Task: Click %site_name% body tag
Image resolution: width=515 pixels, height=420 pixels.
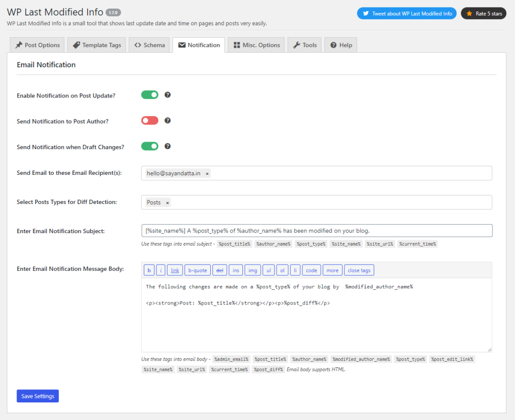Action: click(x=158, y=369)
